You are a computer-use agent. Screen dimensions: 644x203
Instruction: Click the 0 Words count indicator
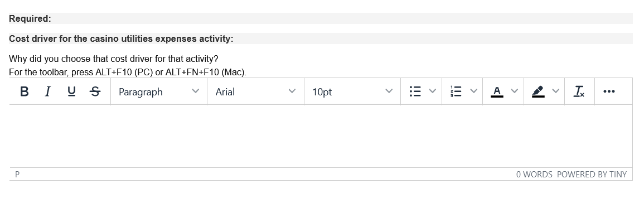click(534, 174)
